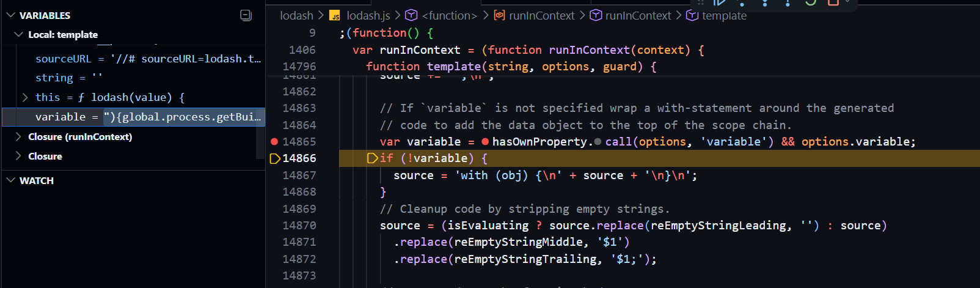Click the Step Into debug icon
The width and height of the screenshot is (980, 288).
tap(764, 2)
